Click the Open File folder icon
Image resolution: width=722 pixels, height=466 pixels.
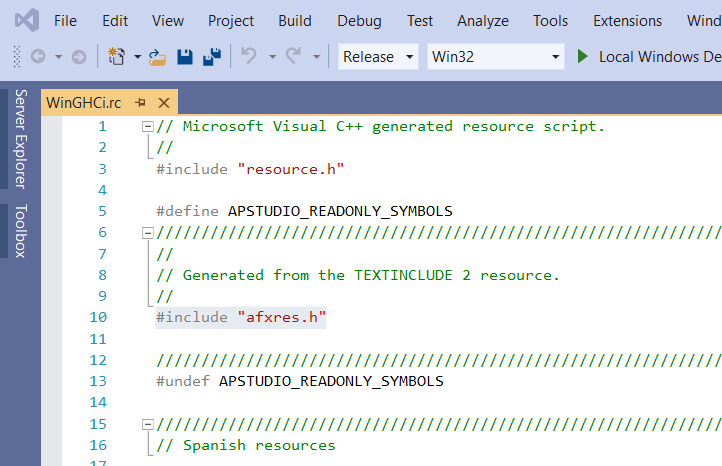157,57
